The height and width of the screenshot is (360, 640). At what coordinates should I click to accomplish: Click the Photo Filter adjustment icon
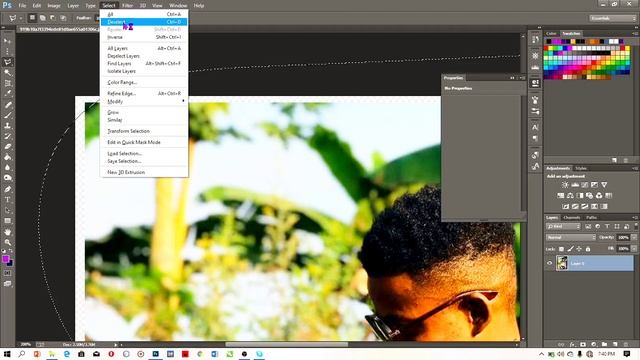[589, 196]
